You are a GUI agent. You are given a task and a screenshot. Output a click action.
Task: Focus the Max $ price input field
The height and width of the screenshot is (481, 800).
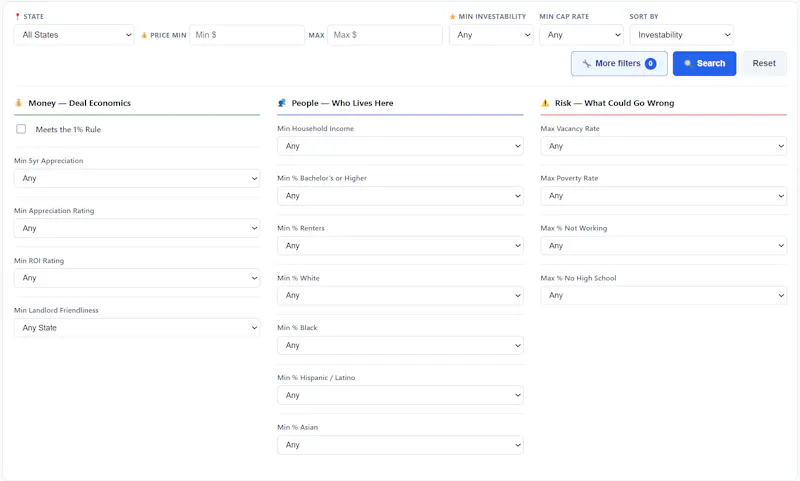click(385, 35)
